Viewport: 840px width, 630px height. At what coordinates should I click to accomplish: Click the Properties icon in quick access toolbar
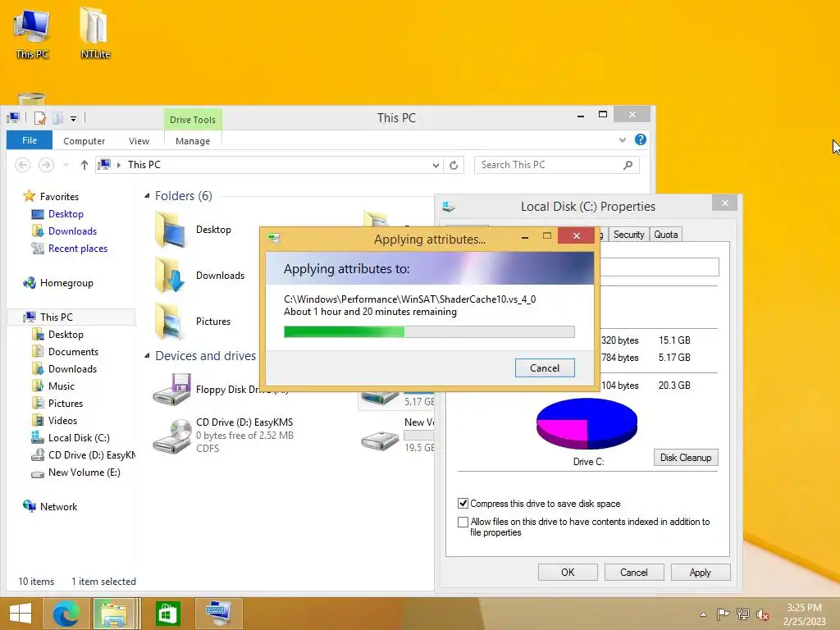40,118
